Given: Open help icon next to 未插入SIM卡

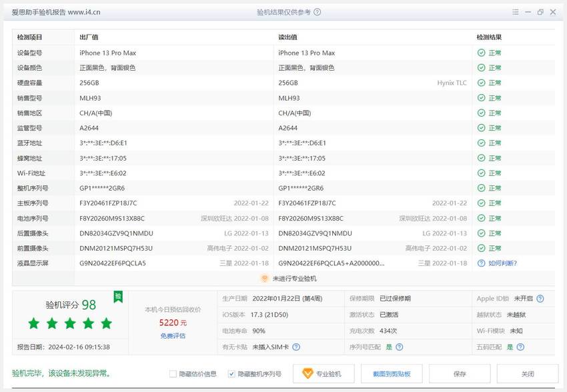Looking at the screenshot, I should point(296,347).
